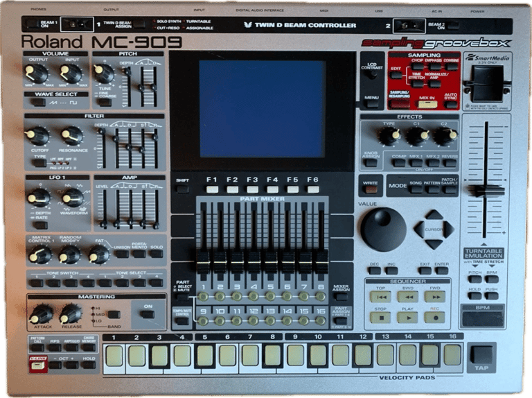Hit velocity pad 13
Screen dimensions: 532x398
click(x=385, y=356)
